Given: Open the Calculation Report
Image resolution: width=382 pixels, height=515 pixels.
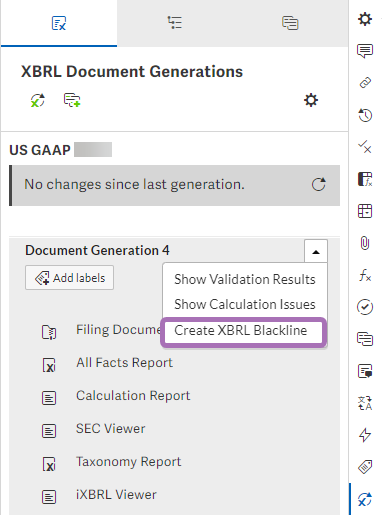Looking at the screenshot, I should [133, 396].
